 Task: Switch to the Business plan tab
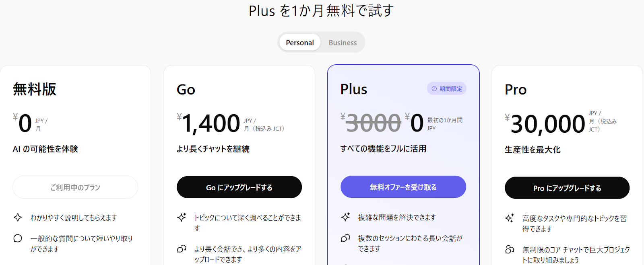pyautogui.click(x=343, y=43)
